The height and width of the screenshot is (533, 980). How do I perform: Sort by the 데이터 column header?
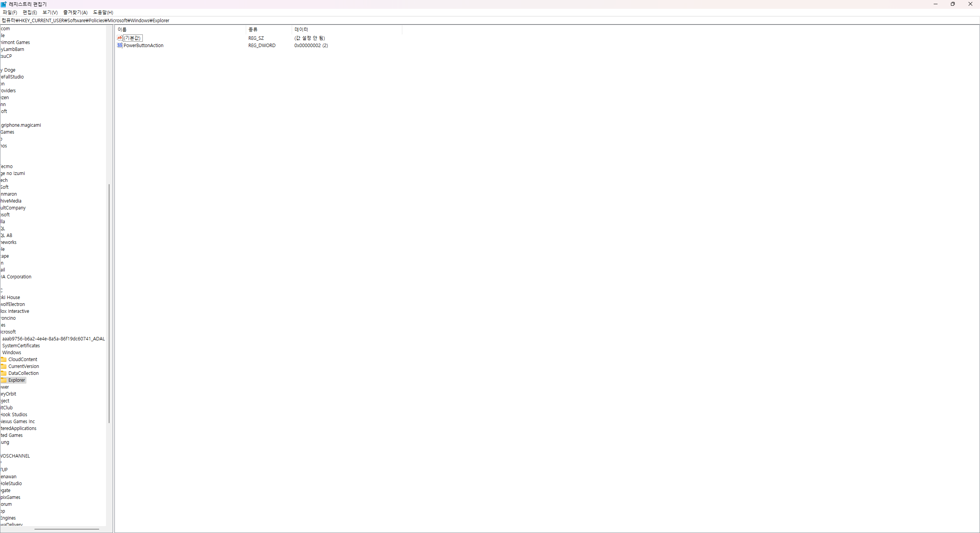coord(347,29)
